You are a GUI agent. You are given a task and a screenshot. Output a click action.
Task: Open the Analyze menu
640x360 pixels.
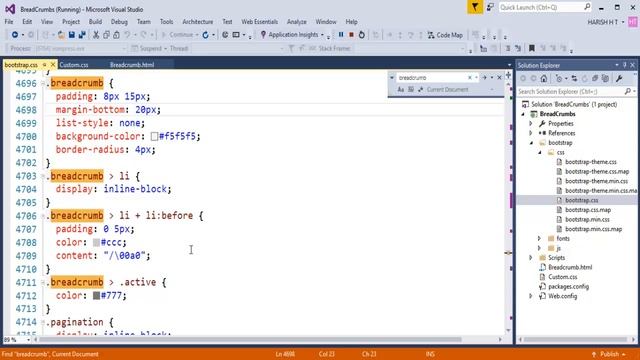pyautogui.click(x=296, y=22)
